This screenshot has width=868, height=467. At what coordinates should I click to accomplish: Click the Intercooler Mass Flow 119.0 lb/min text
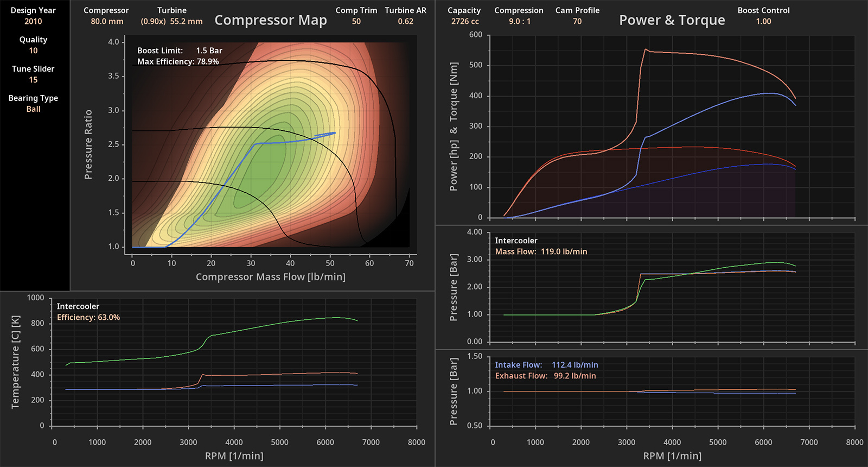[x=541, y=251]
